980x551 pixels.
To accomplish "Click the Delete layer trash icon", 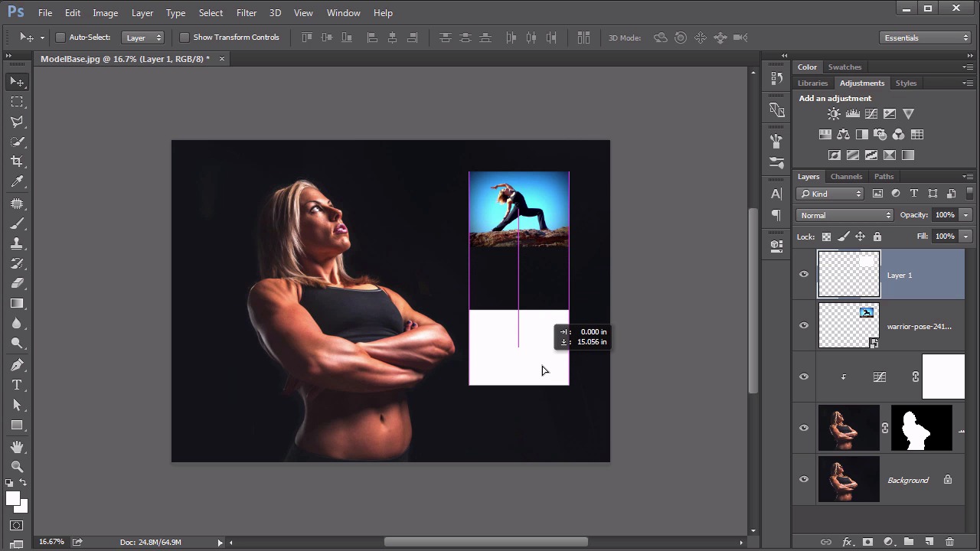I will (949, 542).
